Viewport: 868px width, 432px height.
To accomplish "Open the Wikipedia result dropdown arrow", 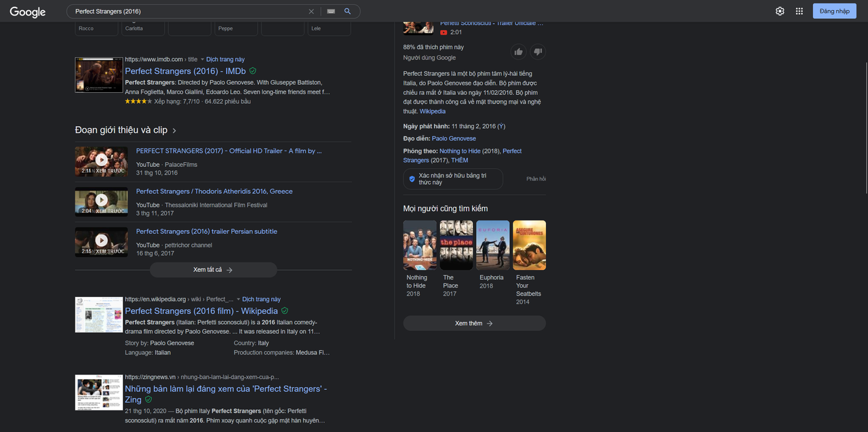I will tap(238, 299).
